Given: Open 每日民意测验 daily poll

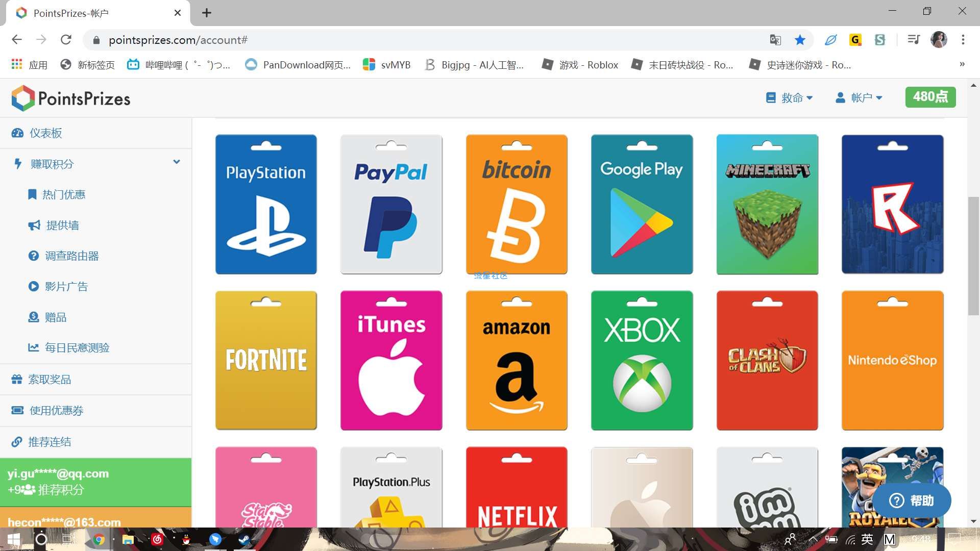Looking at the screenshot, I should 69,347.
